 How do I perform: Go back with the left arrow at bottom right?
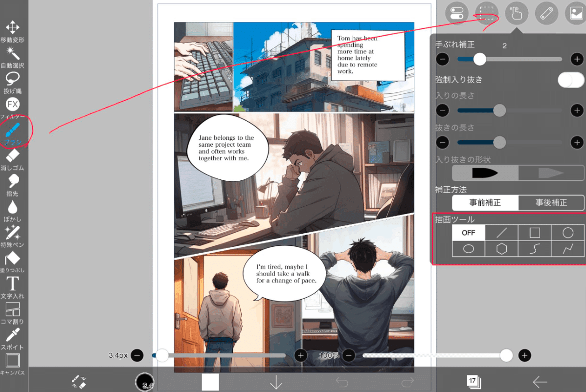pos(540,382)
